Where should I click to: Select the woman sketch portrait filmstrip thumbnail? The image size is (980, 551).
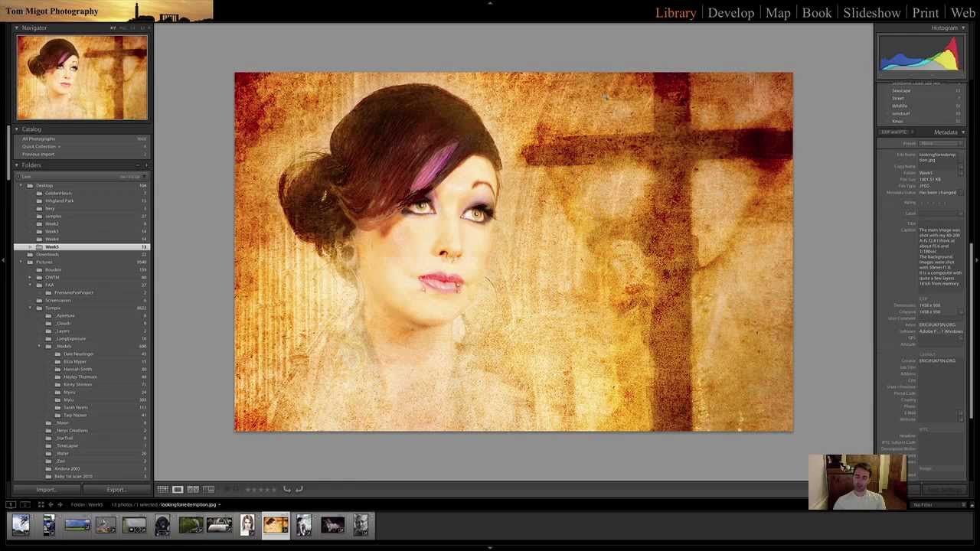tap(247, 525)
